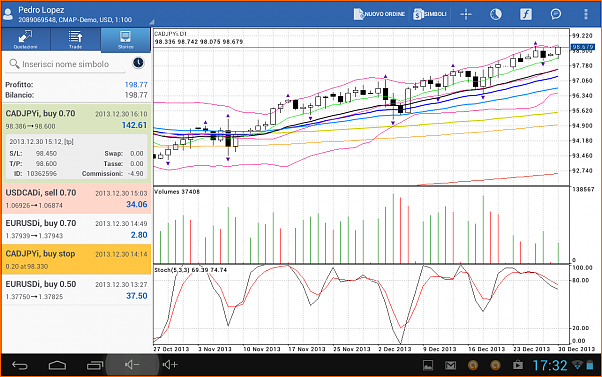Select the profit value 142.61
Viewport: 602px width, 377px height.
click(134, 125)
